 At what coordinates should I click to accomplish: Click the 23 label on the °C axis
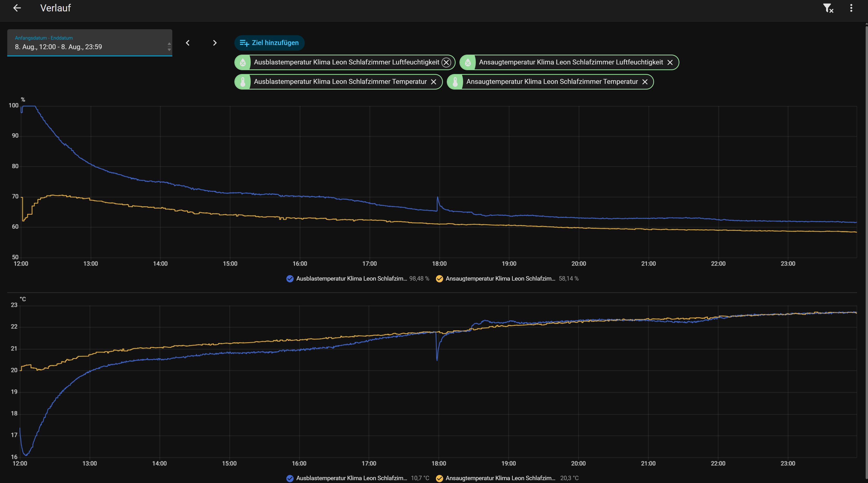pos(14,305)
